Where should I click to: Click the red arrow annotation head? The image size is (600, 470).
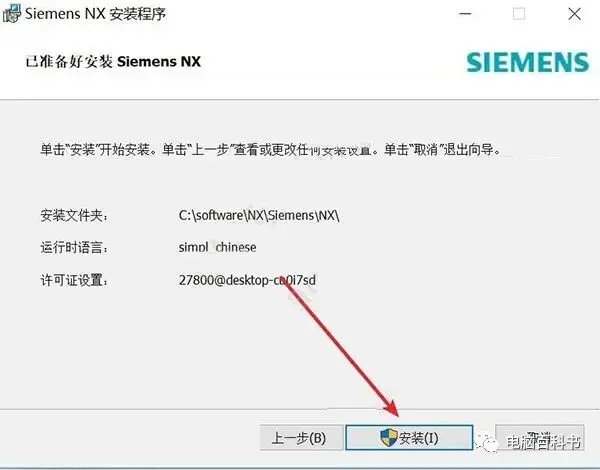[x=392, y=409]
